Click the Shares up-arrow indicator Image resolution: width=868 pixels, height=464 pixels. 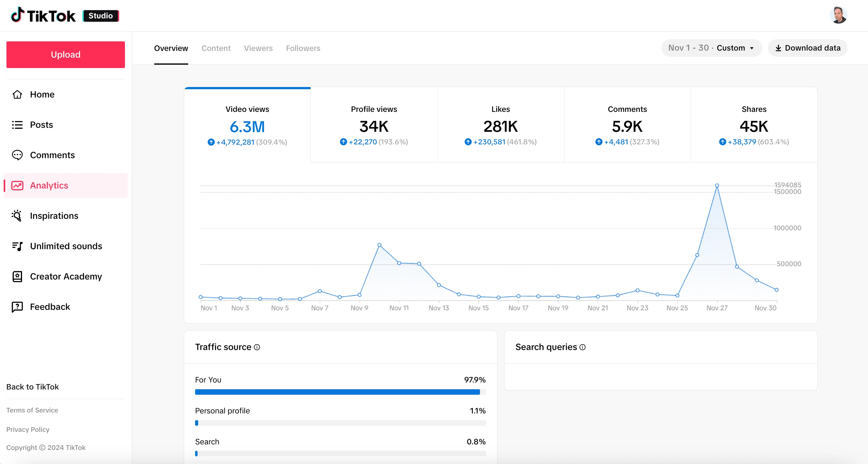pos(723,142)
